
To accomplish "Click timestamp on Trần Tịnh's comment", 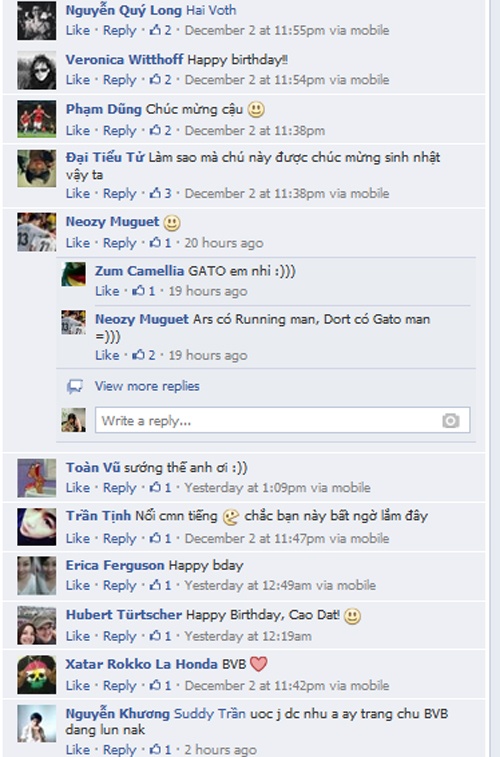I will coord(287,539).
